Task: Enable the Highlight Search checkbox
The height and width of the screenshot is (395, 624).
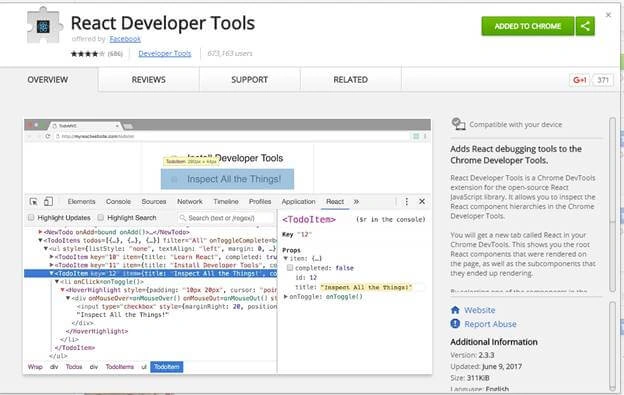Action: point(101,217)
